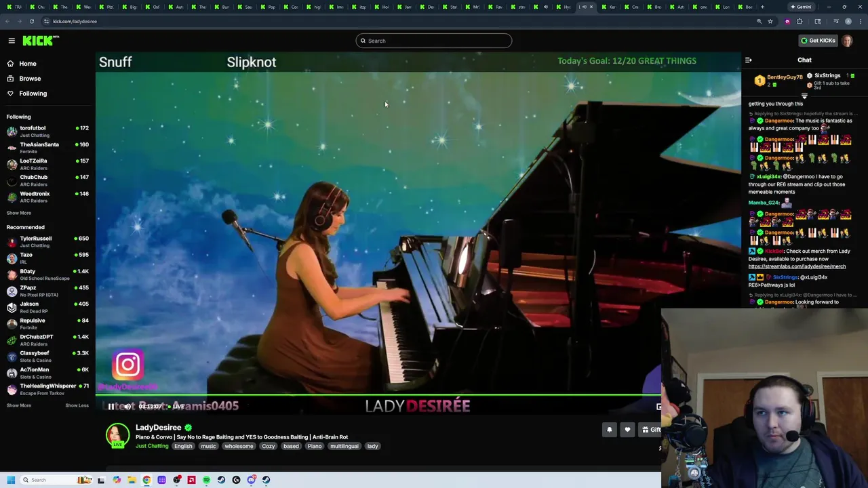Open DrChubzDPT recommended channel
Viewport: 868px width, 488px height.
point(47,340)
